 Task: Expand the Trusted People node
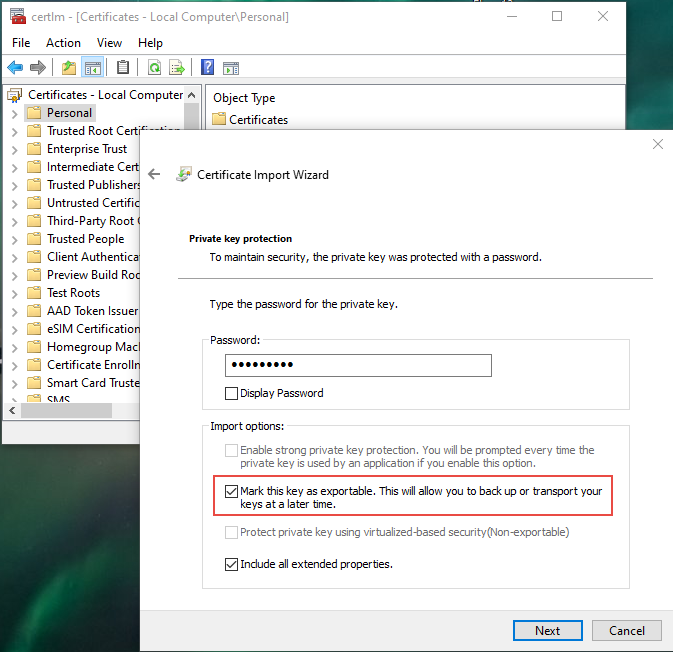coord(14,239)
